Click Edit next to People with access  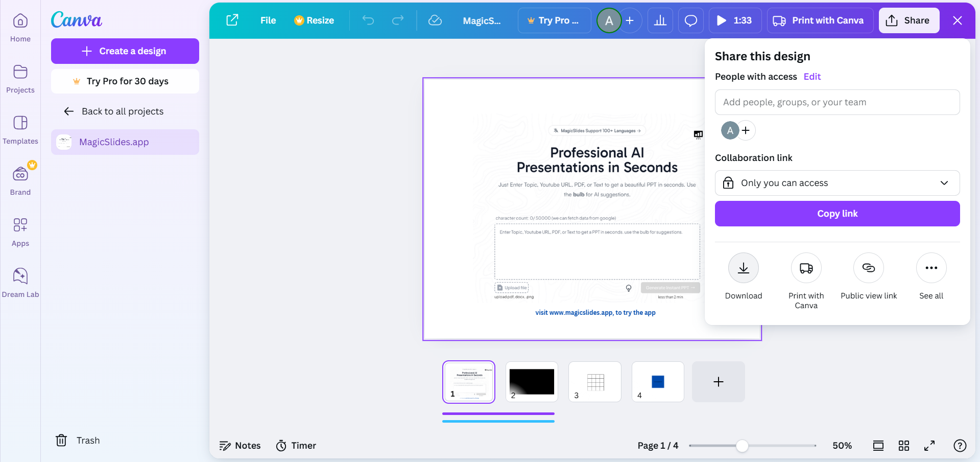click(x=812, y=77)
